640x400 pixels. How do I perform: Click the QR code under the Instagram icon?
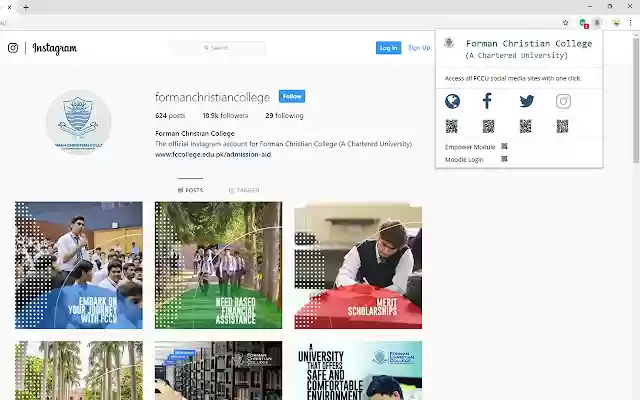562,127
